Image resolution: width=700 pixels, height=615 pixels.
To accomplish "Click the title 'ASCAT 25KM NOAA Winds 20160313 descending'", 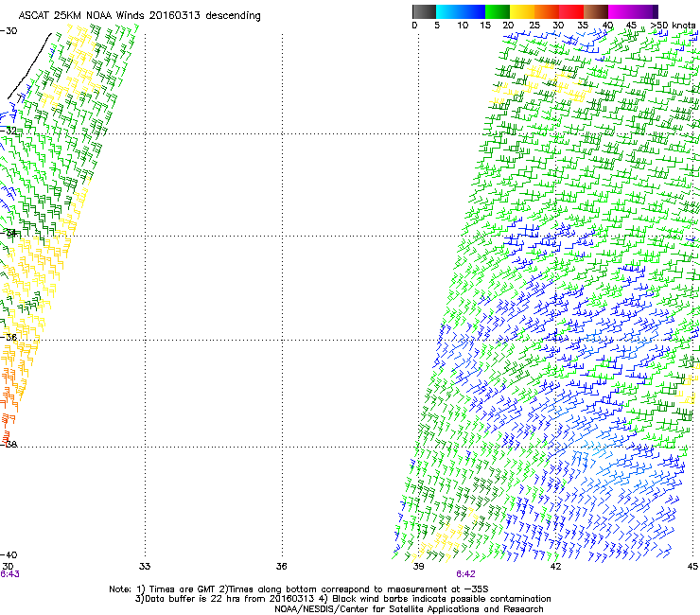I will pos(139,15).
